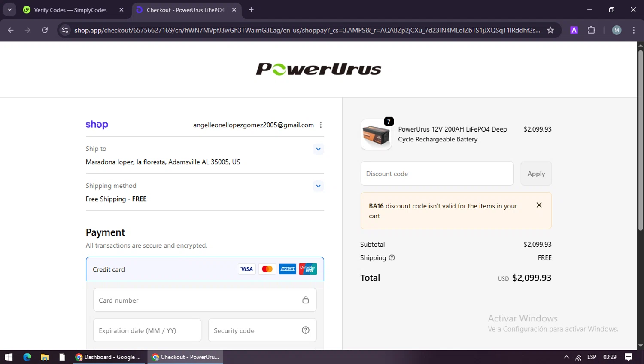Show shipping info help icon
644x364 pixels.
(x=392, y=258)
